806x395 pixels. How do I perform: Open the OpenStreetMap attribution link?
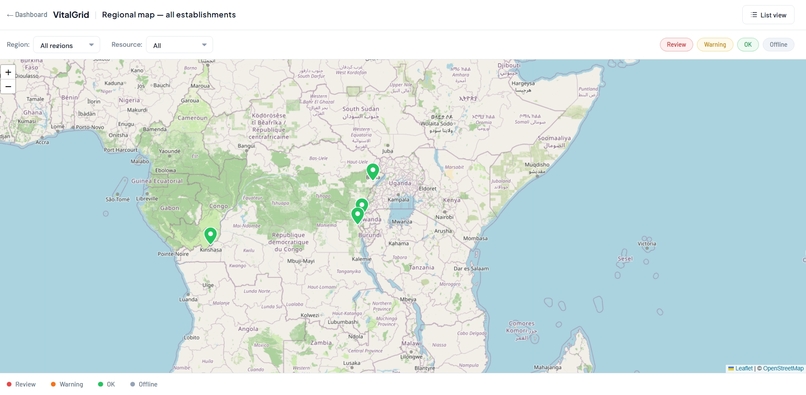(783, 368)
